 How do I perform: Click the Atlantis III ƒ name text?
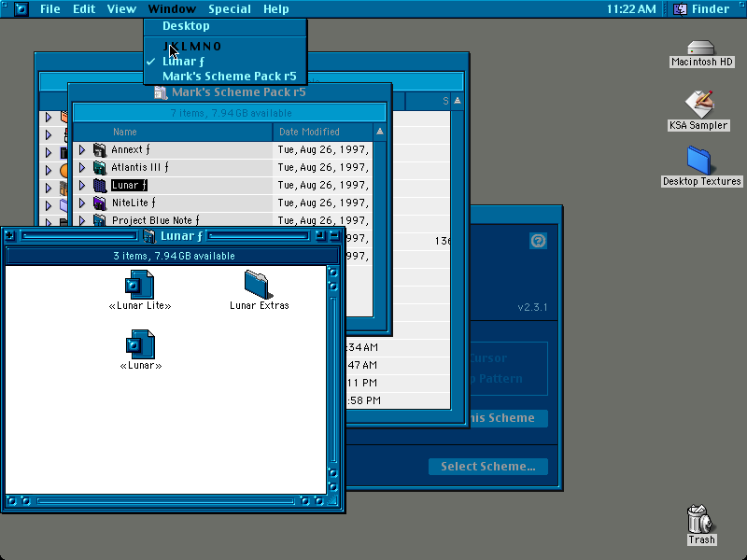[x=140, y=168]
